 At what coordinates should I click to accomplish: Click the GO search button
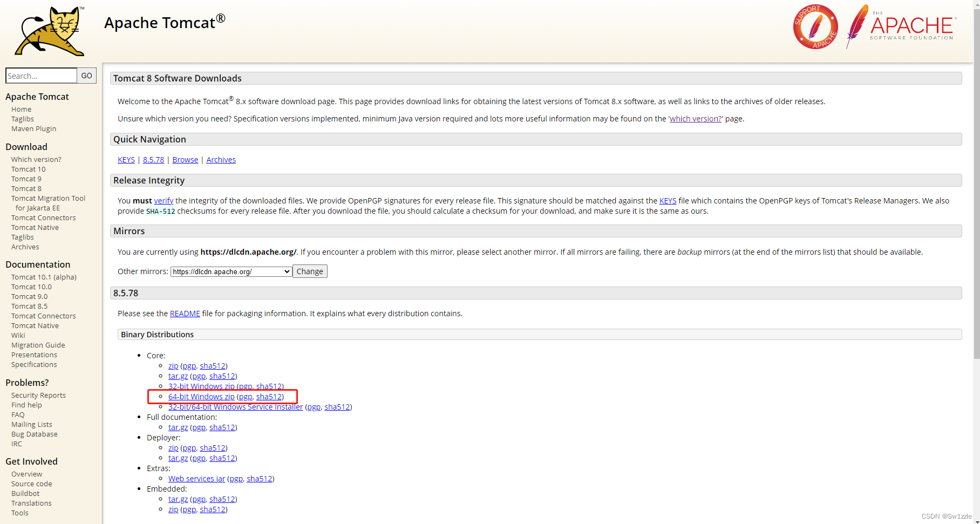87,76
